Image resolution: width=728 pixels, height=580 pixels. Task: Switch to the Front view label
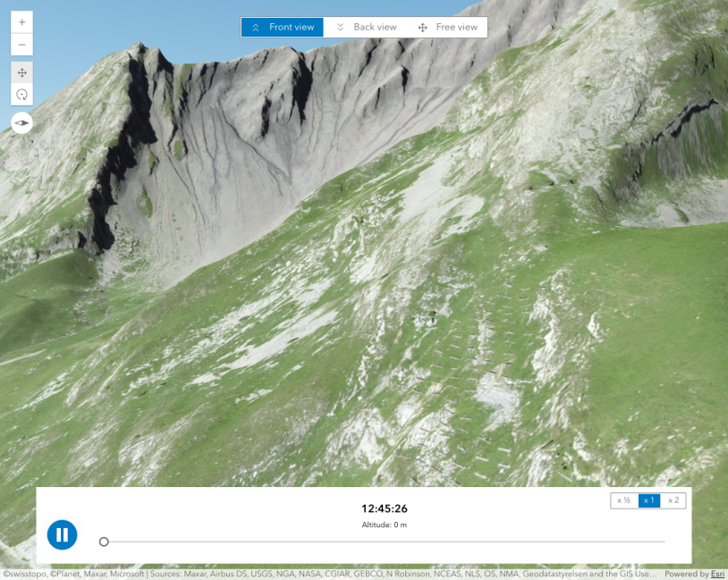tap(292, 28)
